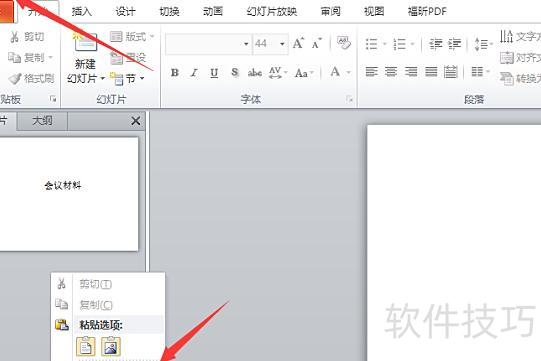The image size is (541, 361).
Task: Select the slide thumbnail titled 会议材料
Action: pyautogui.click(x=69, y=194)
